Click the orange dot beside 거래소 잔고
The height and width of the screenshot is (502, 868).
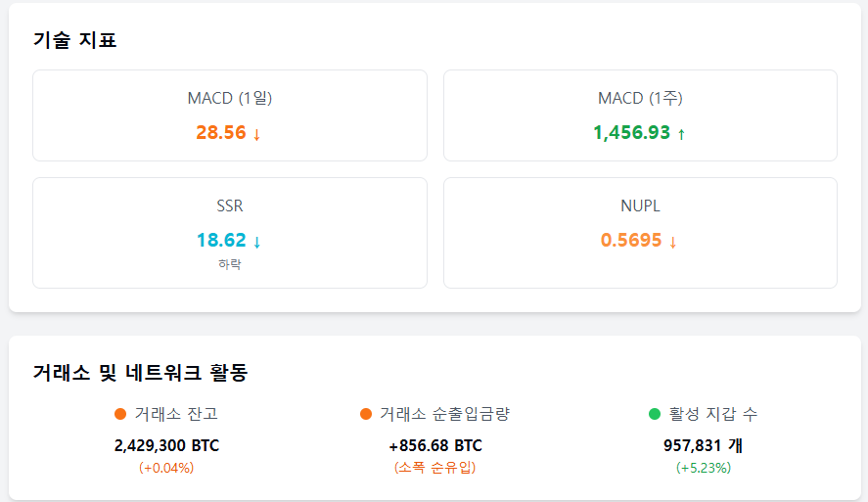tap(120, 414)
